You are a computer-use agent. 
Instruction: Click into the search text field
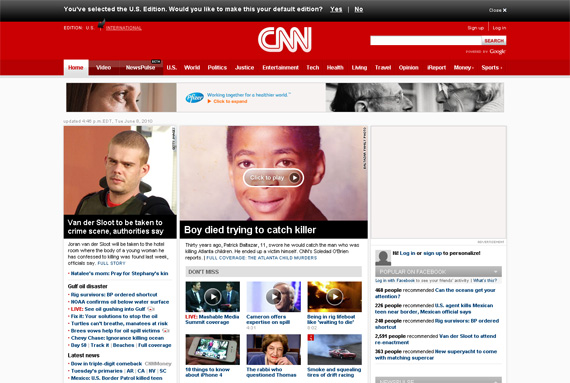426,41
